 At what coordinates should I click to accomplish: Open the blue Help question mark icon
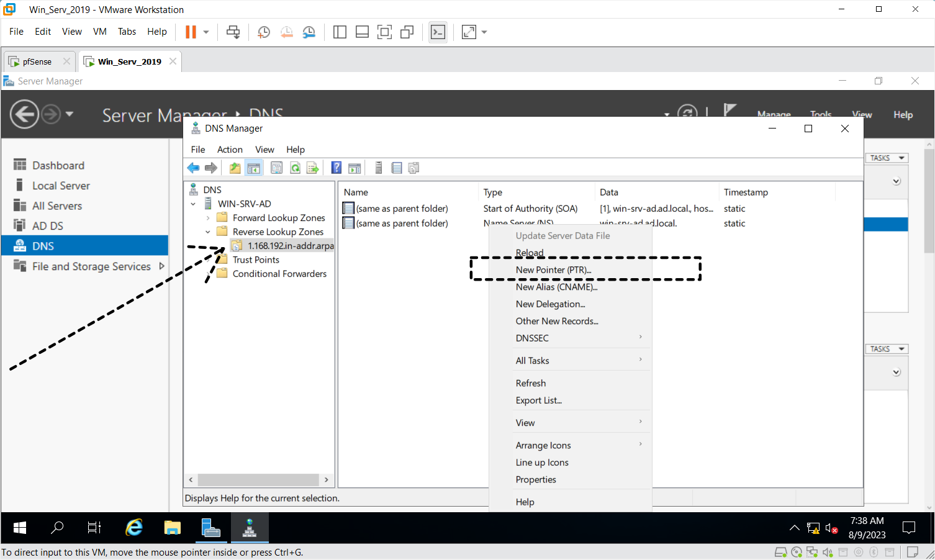tap(337, 168)
